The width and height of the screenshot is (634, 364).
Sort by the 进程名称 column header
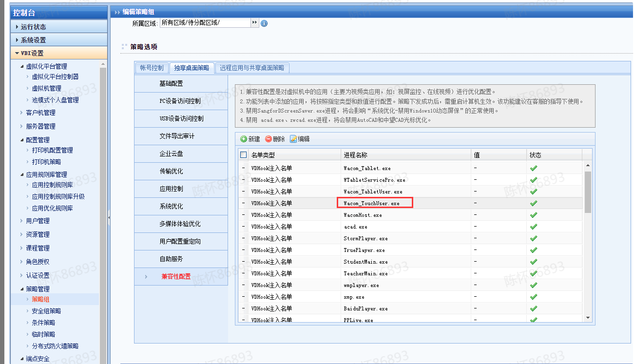click(406, 155)
